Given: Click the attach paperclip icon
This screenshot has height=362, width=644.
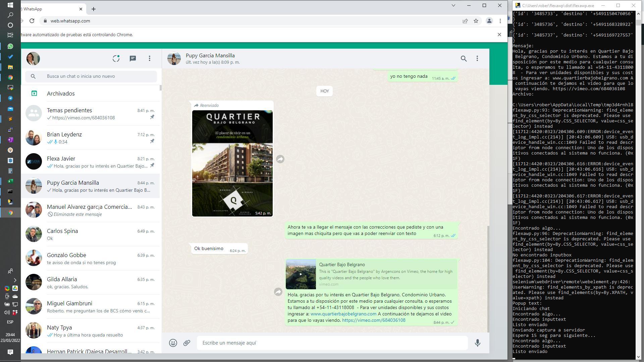Looking at the screenshot, I should (187, 343).
